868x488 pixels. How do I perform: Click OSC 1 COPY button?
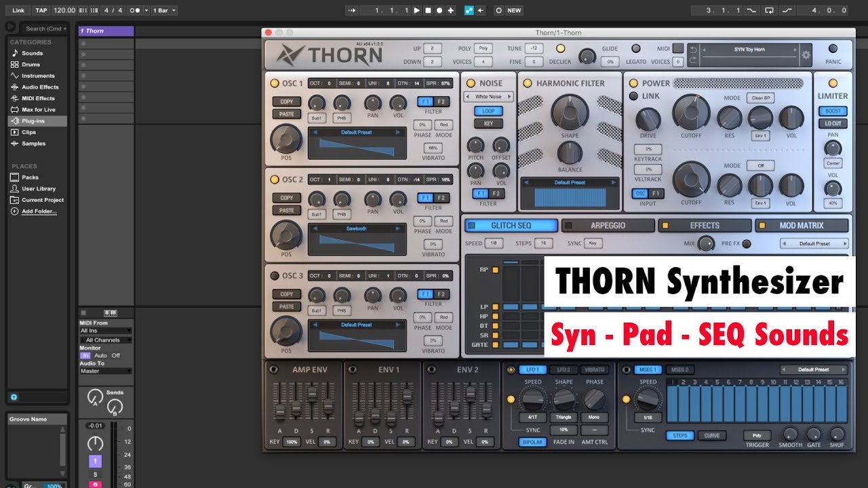point(287,102)
